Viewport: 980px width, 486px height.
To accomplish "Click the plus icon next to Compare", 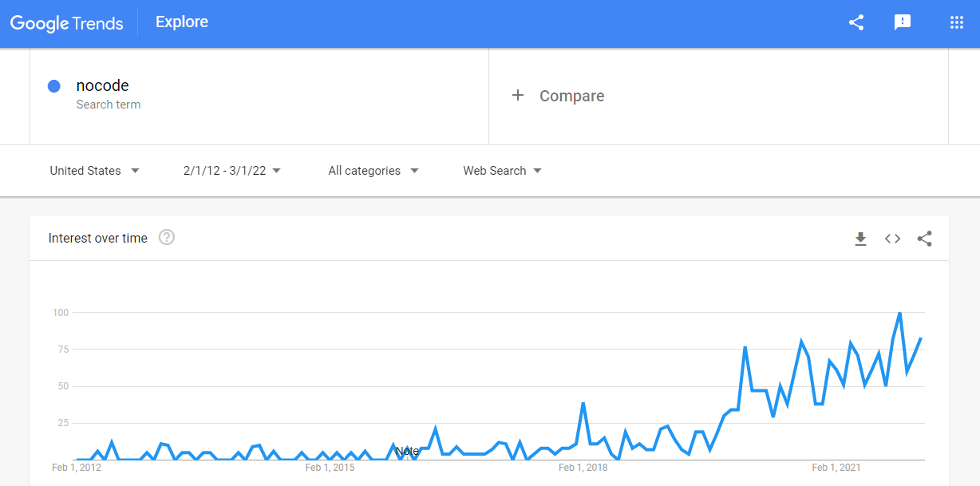I will pos(518,96).
